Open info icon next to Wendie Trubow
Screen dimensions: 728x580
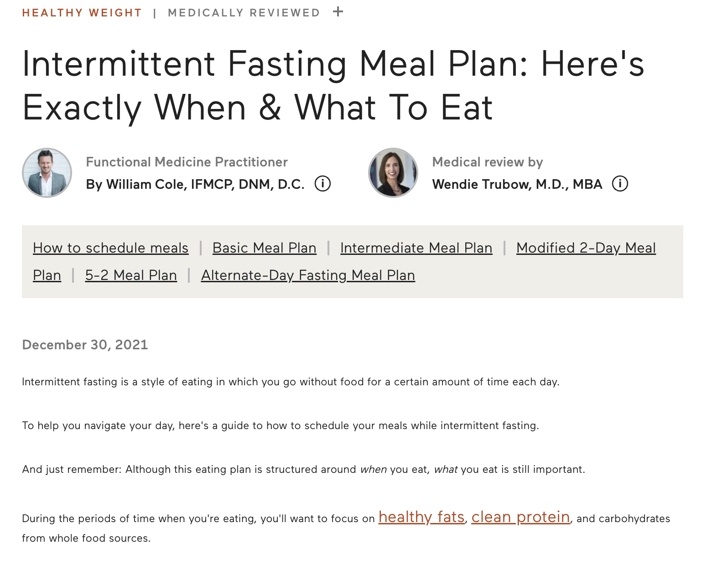pos(620,184)
